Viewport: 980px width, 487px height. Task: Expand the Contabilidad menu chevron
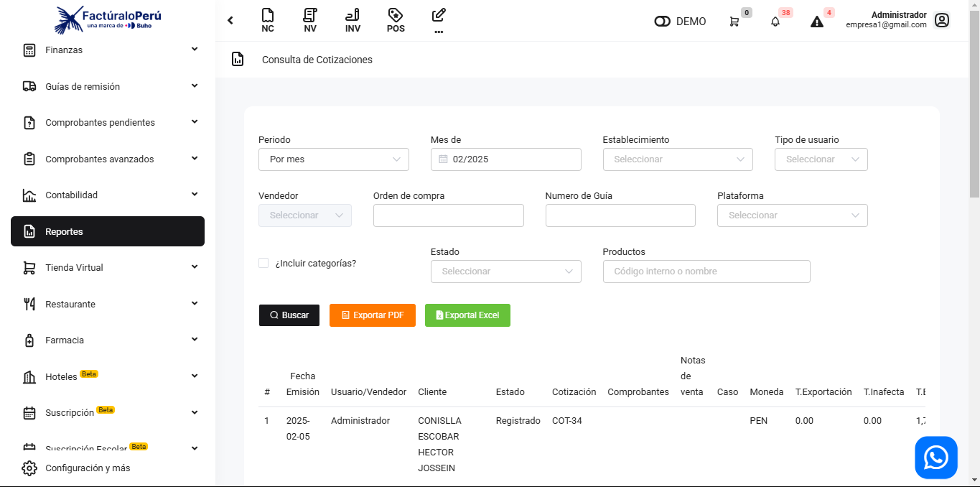pos(195,195)
